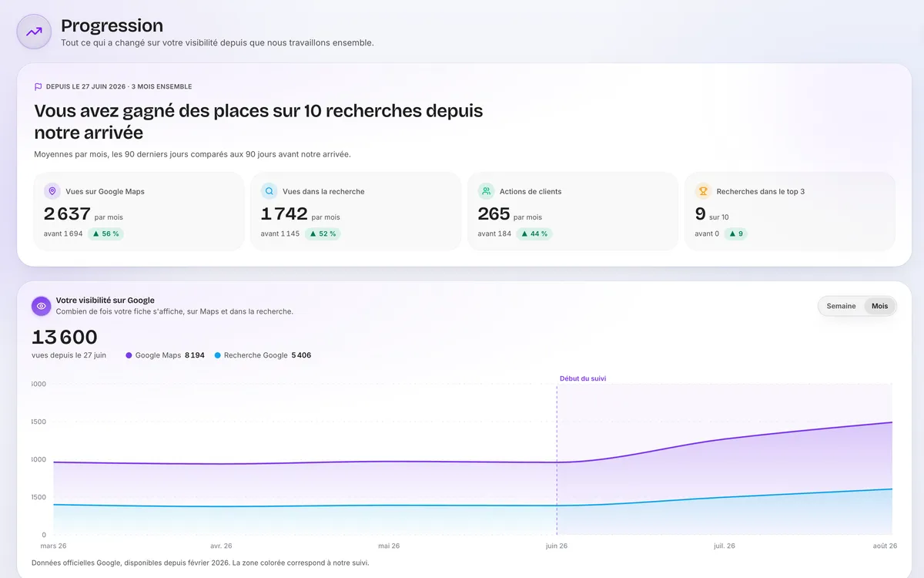Click the Progression trend arrow icon
This screenshot has width=924, height=578.
point(34,32)
